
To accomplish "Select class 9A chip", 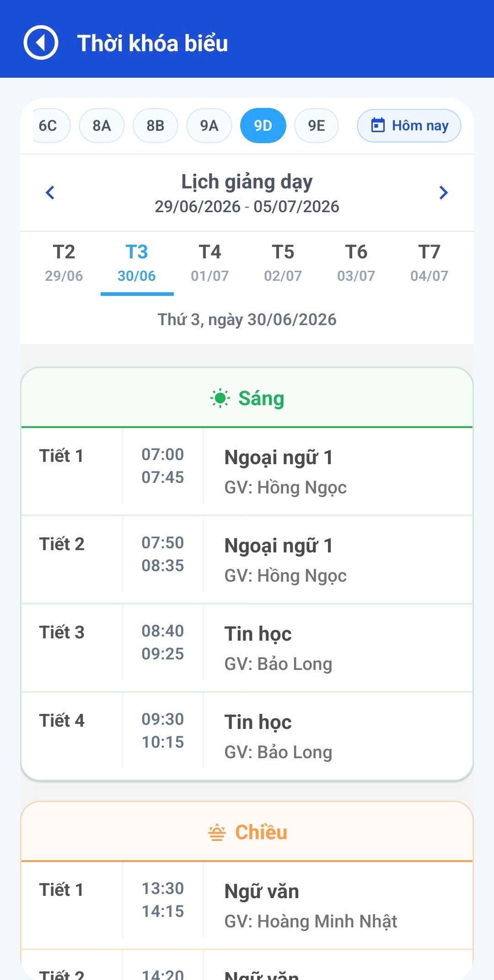I will point(209,125).
